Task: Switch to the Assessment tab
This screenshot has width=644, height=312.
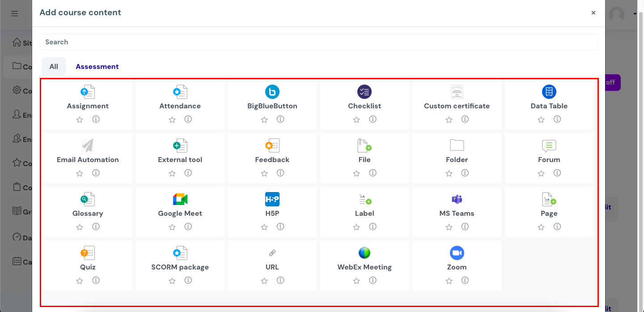Action: [97, 67]
